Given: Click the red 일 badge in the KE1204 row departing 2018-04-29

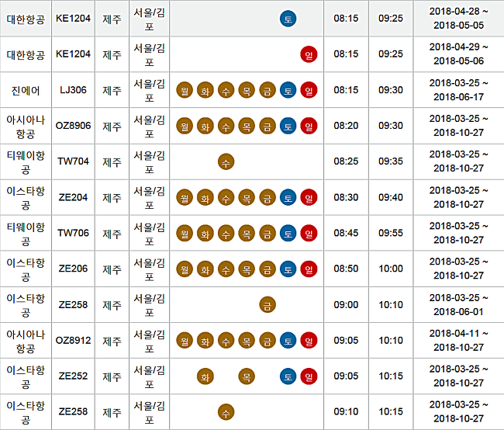Looking at the screenshot, I should pos(309,54).
